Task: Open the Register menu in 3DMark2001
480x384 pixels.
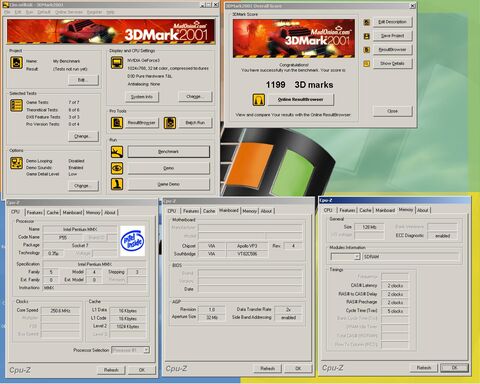Action: pos(94,12)
